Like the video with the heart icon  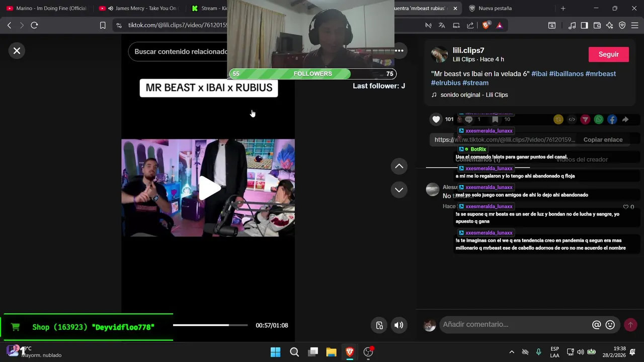click(x=436, y=119)
